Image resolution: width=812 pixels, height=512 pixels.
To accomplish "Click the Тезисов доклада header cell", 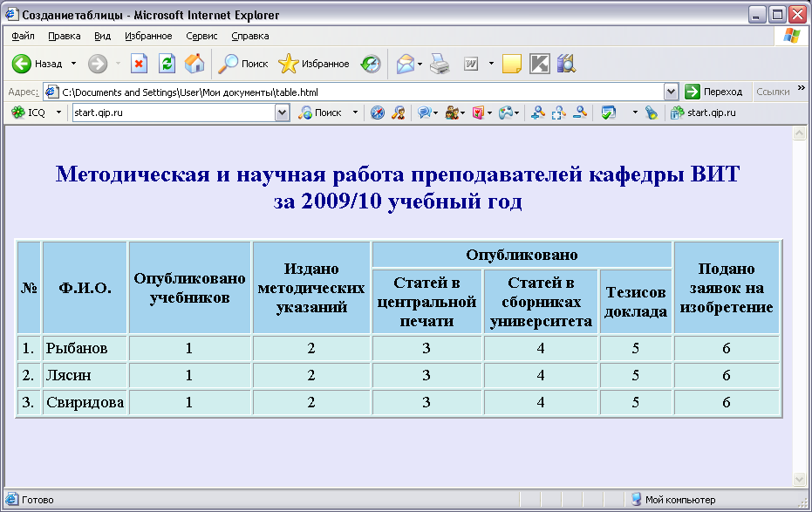I will point(636,301).
